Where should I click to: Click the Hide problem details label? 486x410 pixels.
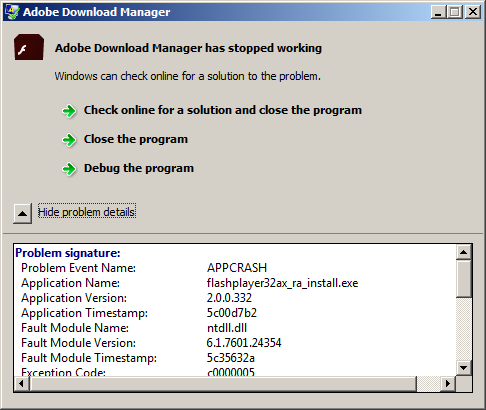(x=87, y=212)
